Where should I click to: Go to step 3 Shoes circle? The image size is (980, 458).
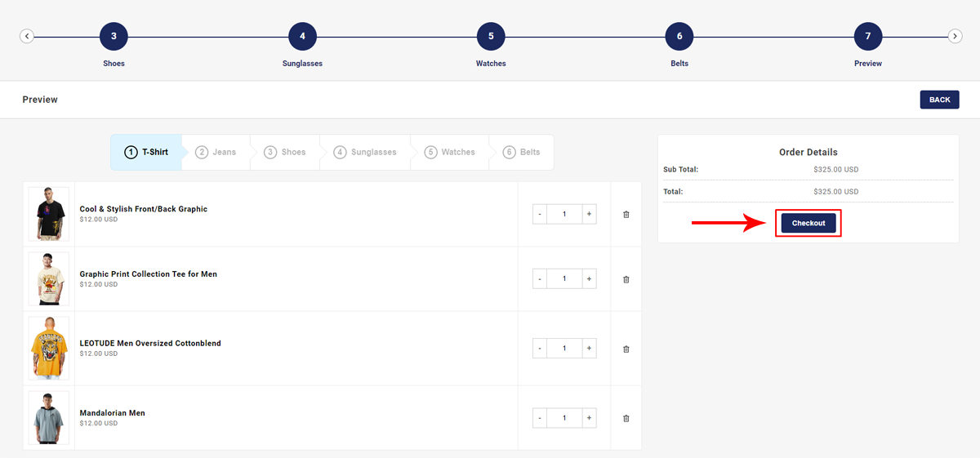(x=114, y=36)
